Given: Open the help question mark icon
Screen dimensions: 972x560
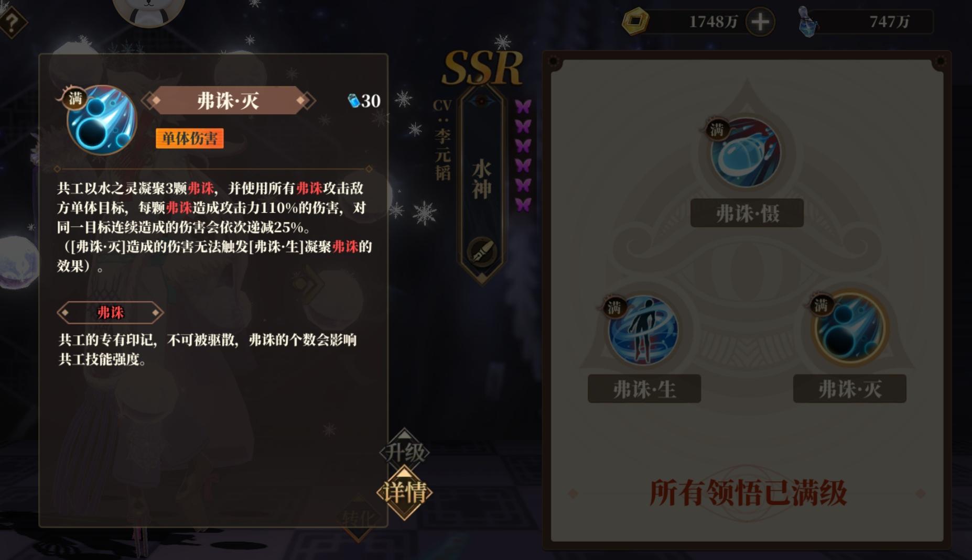Looking at the screenshot, I should [12, 22].
